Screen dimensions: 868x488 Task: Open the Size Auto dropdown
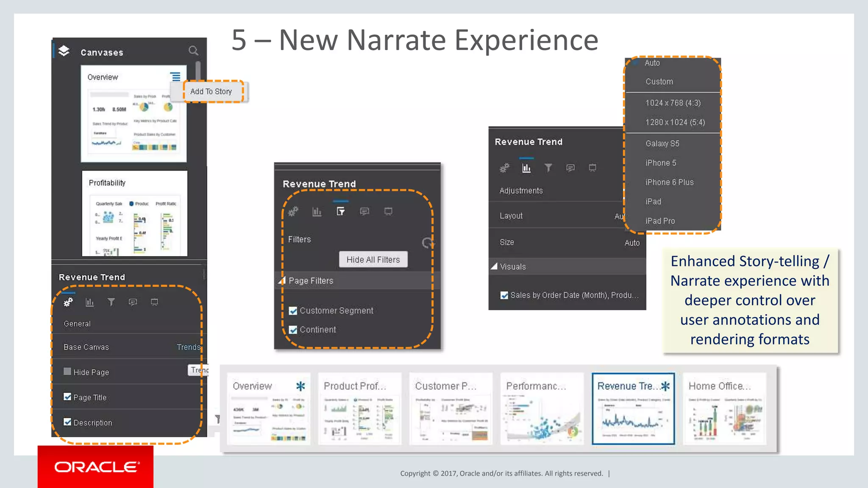point(632,243)
